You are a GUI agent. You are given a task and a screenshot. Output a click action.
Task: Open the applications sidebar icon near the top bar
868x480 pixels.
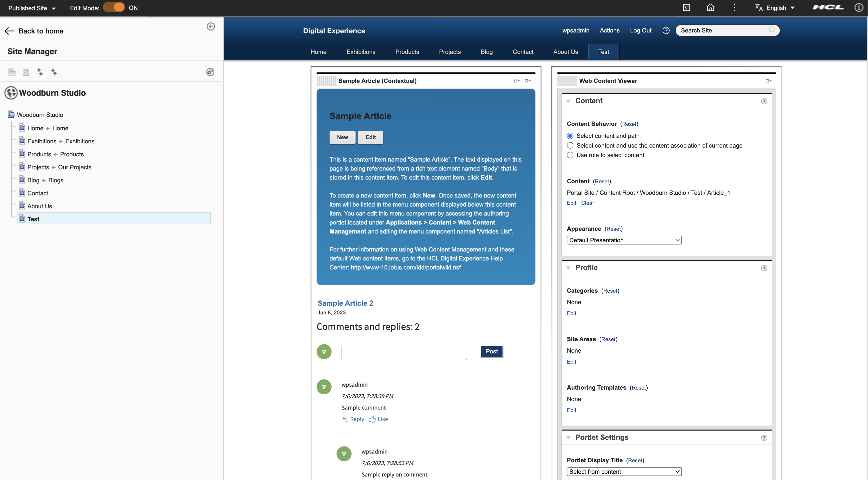click(x=686, y=7)
